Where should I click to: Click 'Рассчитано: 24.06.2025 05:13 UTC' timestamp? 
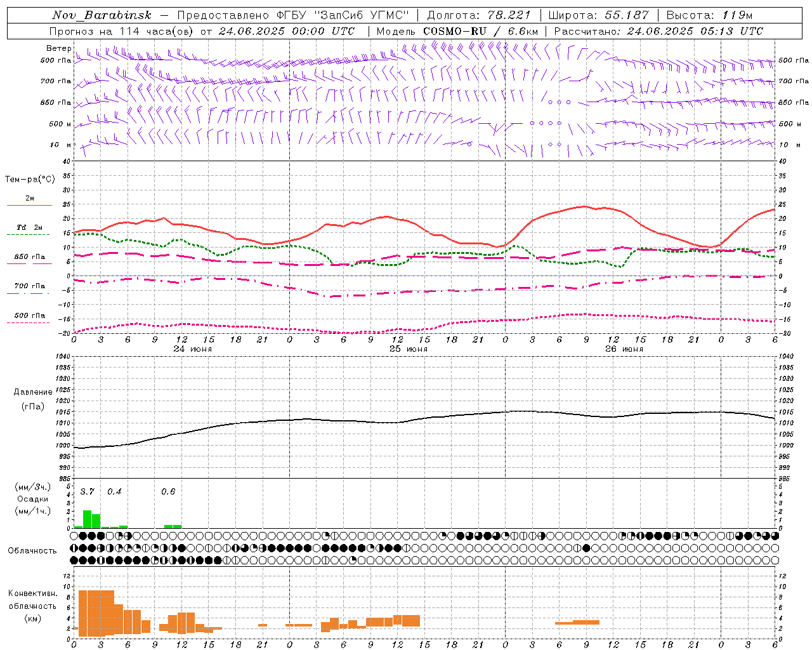coord(659,31)
